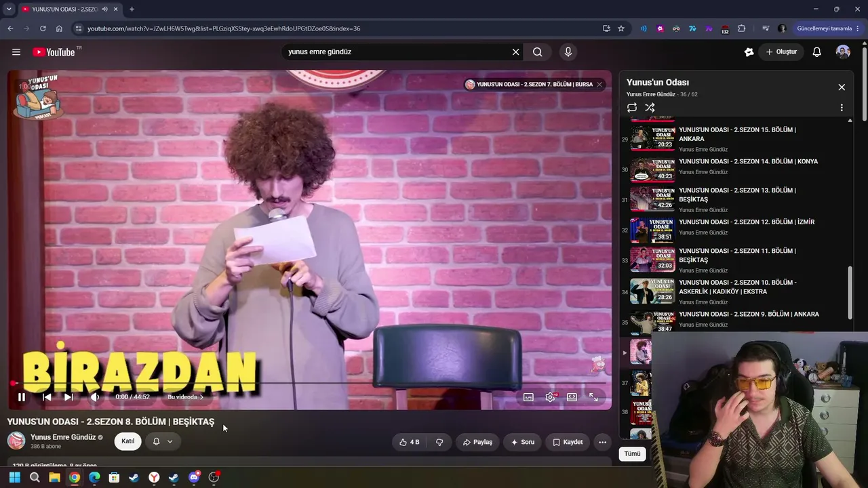
Task: Expand the 'Bu videoda' chapters chip
Action: tap(185, 397)
